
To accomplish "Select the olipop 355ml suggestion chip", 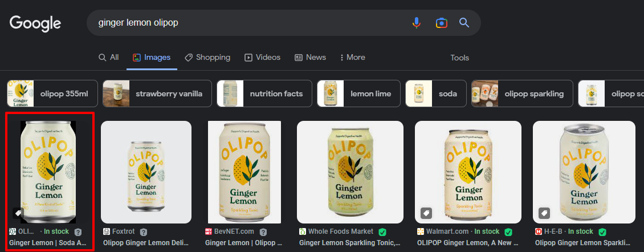I will pos(52,94).
